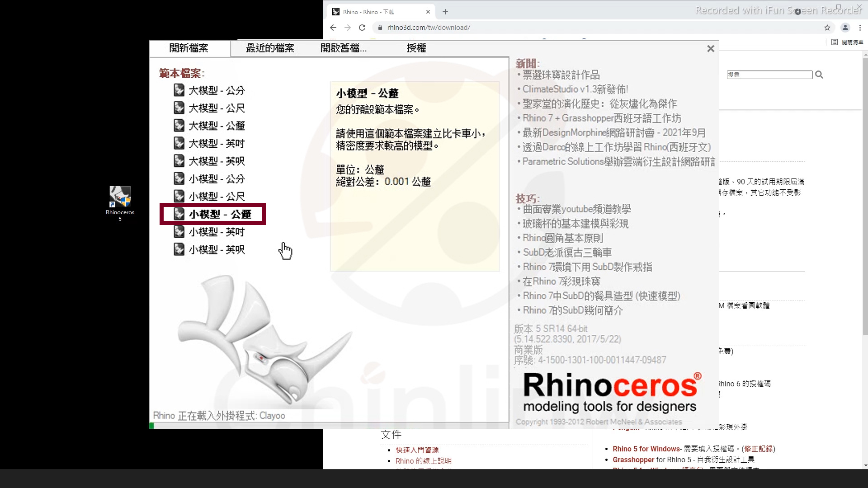Open the browser profile avatar icon

(x=845, y=28)
